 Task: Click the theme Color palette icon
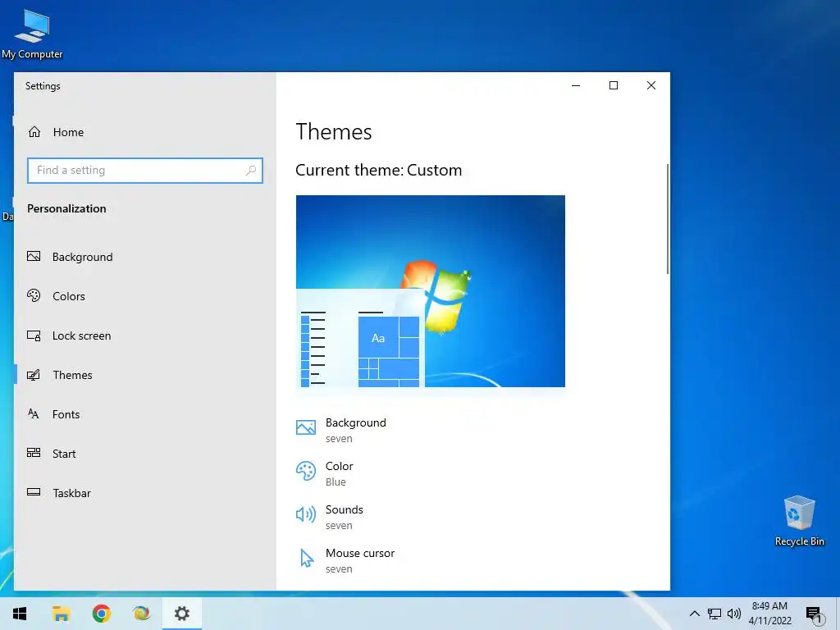(306, 471)
